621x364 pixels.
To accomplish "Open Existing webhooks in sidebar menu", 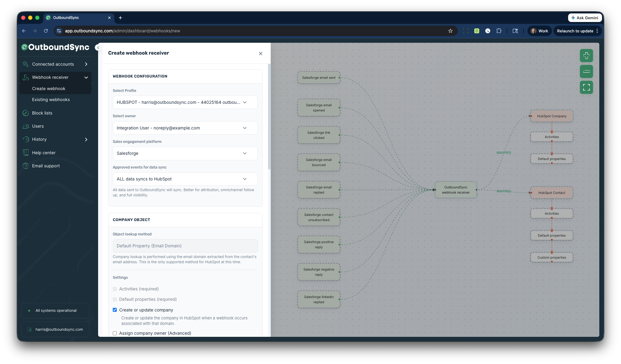I will [51, 100].
